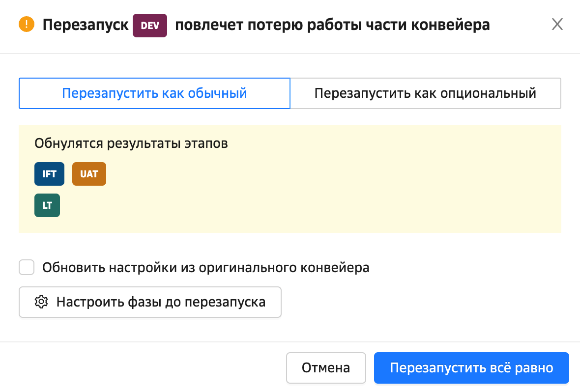This screenshot has height=392, width=580.
Task: Click empty footer area left of 'Отмена'
Action: [x=147, y=367]
